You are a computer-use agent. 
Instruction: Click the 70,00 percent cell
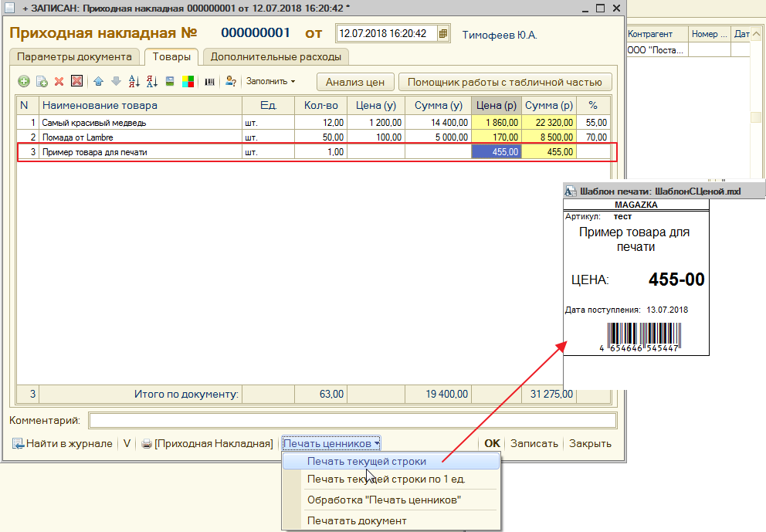[593, 137]
